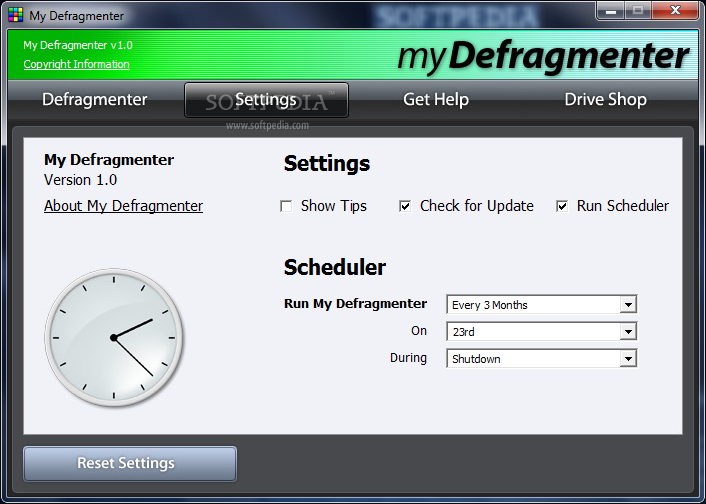Open the Every 3 Months frequency dropdown
The height and width of the screenshot is (504, 706).
[542, 305]
